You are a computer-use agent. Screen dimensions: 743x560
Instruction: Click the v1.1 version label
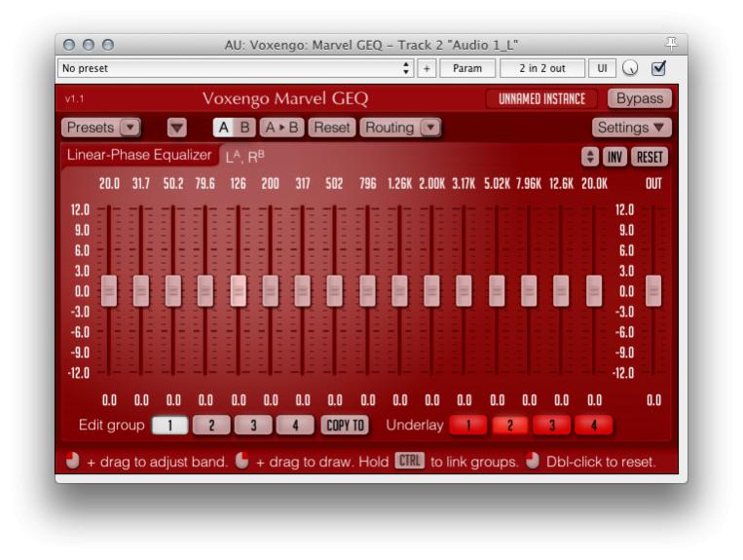[74, 98]
